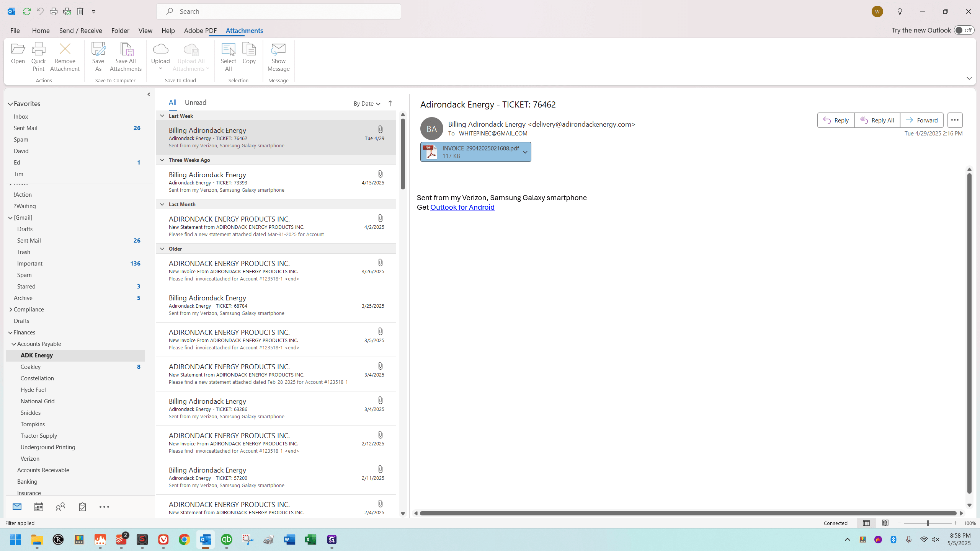The width and height of the screenshot is (980, 551).
Task: Click the message list scrollbar down arrow
Action: point(403,514)
